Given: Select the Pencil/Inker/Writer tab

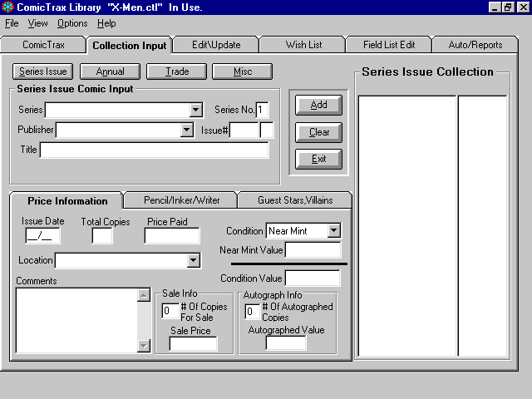Looking at the screenshot, I should pyautogui.click(x=180, y=200).
